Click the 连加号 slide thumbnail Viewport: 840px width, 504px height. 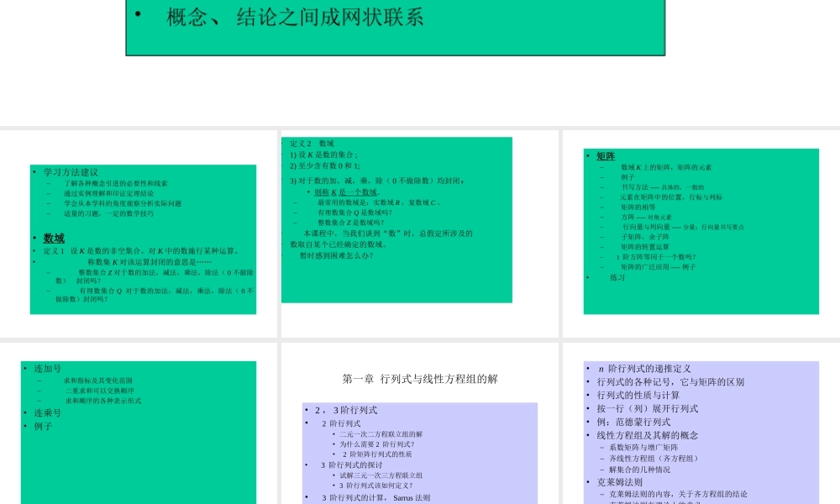[x=139, y=420]
